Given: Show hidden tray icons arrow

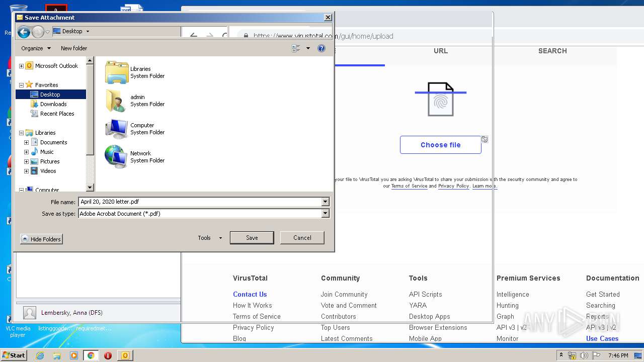Looking at the screenshot, I should click(x=561, y=355).
